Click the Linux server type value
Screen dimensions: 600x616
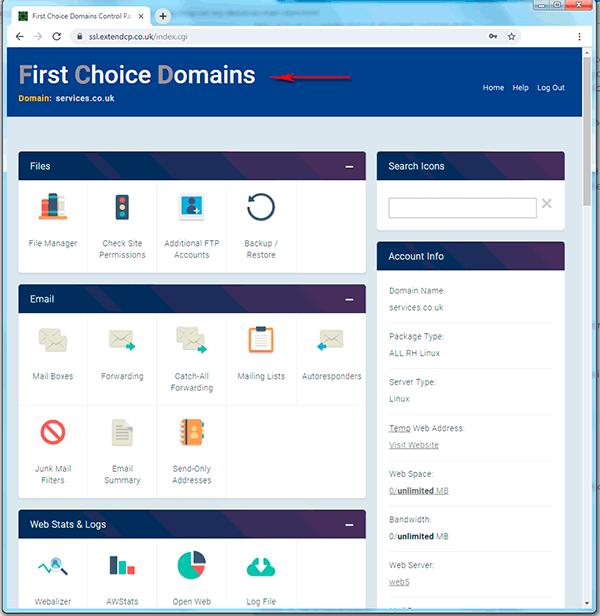pos(399,399)
